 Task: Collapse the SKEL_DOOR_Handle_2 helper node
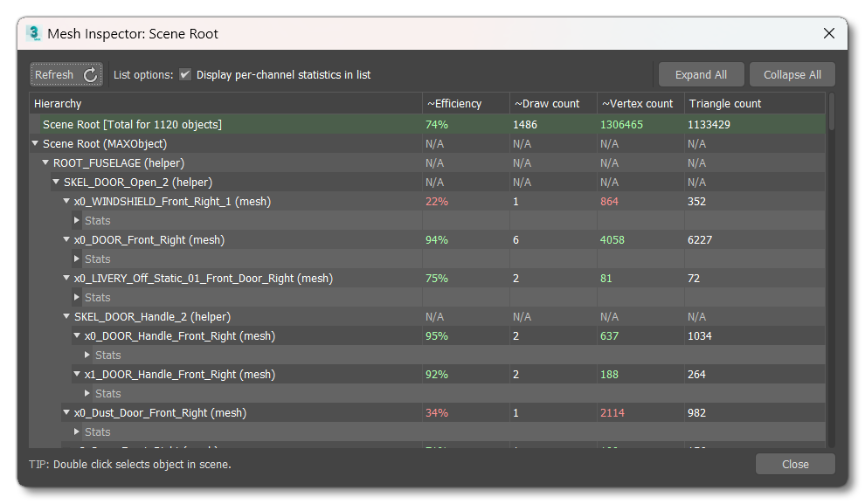click(x=66, y=316)
